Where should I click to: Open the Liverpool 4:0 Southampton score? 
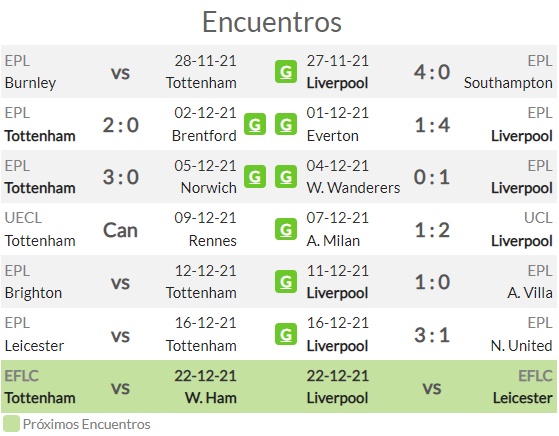click(x=432, y=72)
